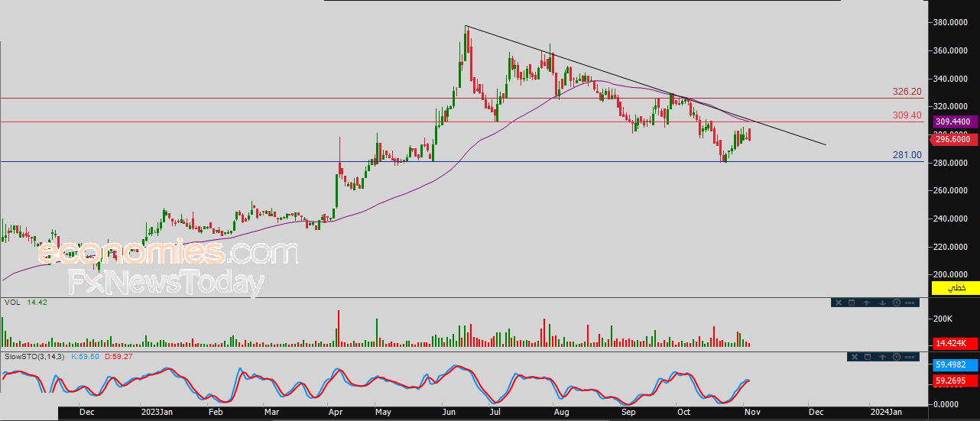Viewport: 980px width, 421px height.
Task: Click the Mar time axis label
Action: [x=272, y=413]
